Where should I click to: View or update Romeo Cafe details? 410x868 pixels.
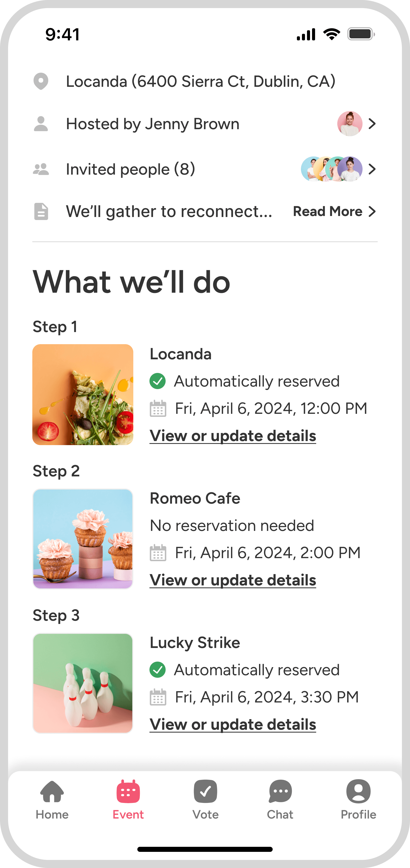pyautogui.click(x=233, y=580)
